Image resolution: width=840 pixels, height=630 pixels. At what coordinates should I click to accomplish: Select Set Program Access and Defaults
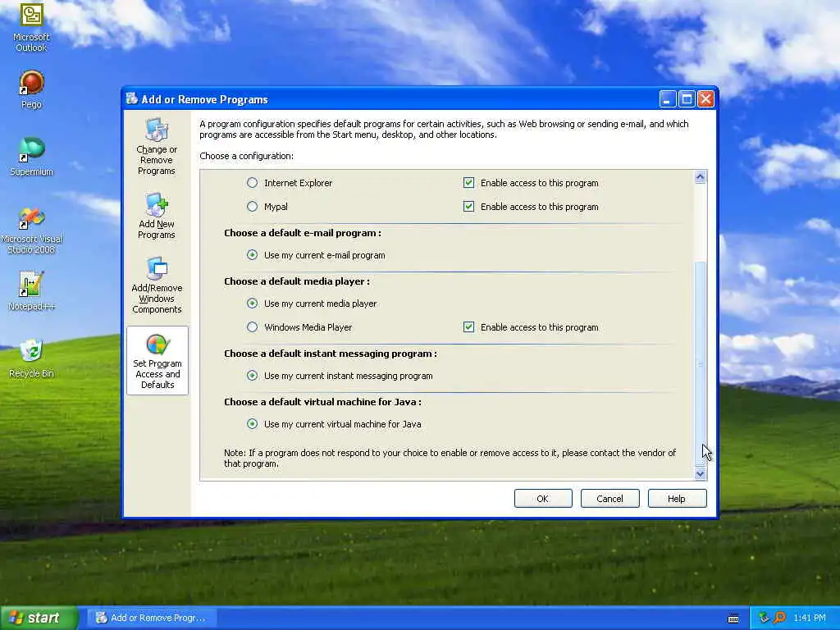click(157, 361)
